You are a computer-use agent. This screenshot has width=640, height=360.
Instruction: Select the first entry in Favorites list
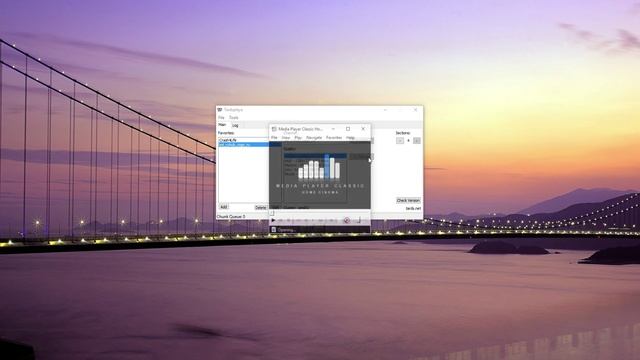pos(243,140)
